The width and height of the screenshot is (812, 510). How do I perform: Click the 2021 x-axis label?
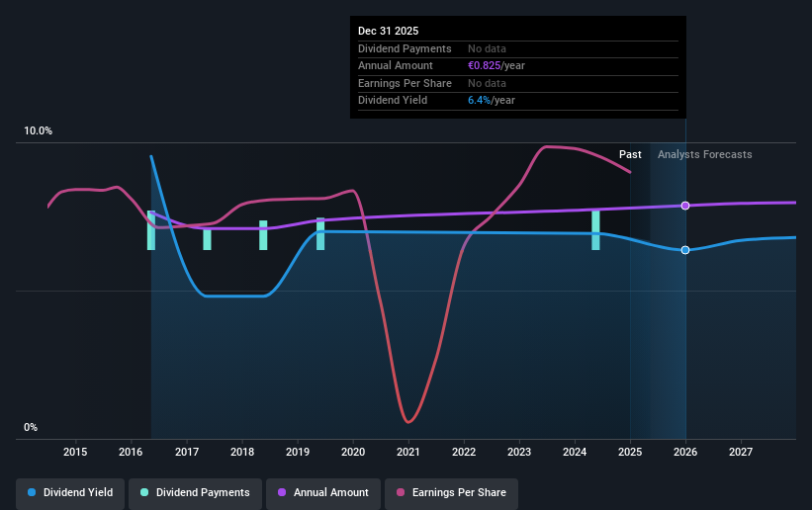tap(408, 452)
